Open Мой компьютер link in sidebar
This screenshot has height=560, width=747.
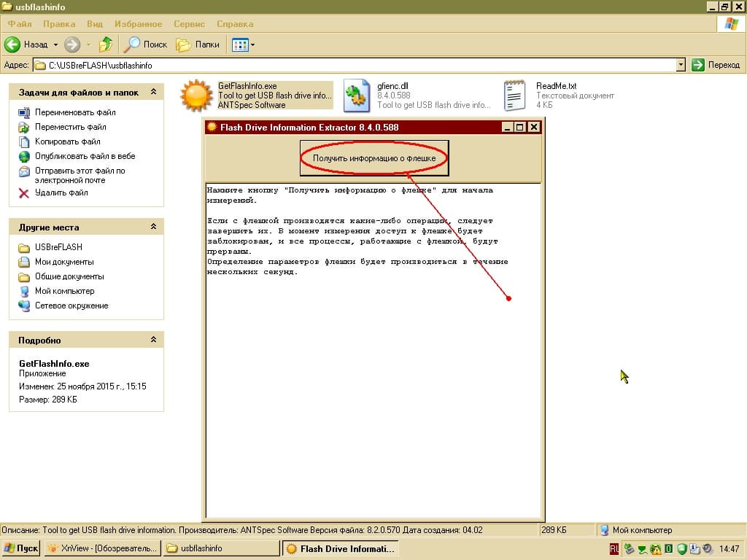tap(65, 291)
